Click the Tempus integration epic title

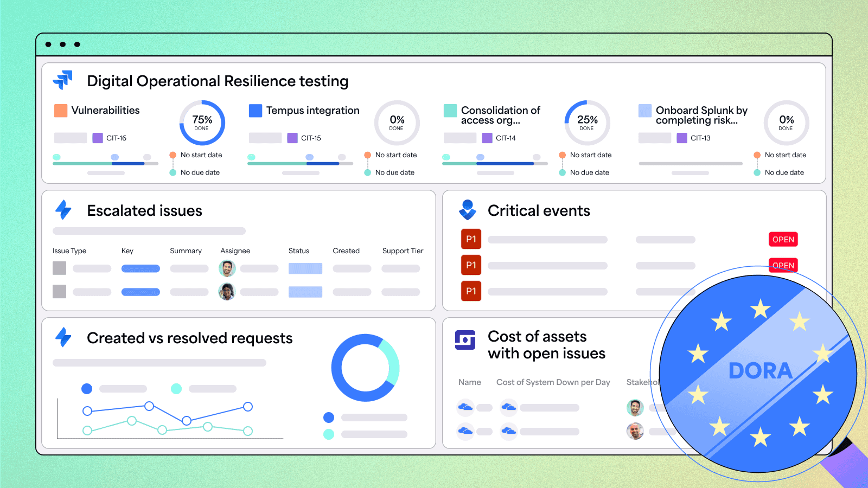(x=313, y=110)
